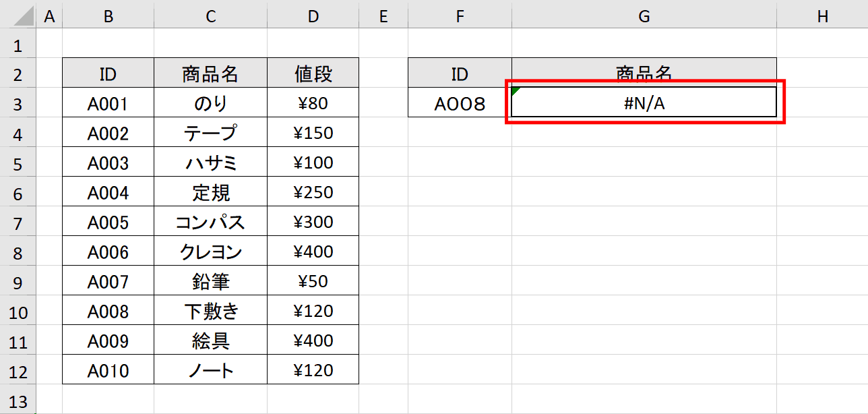Select column H header

click(x=822, y=16)
